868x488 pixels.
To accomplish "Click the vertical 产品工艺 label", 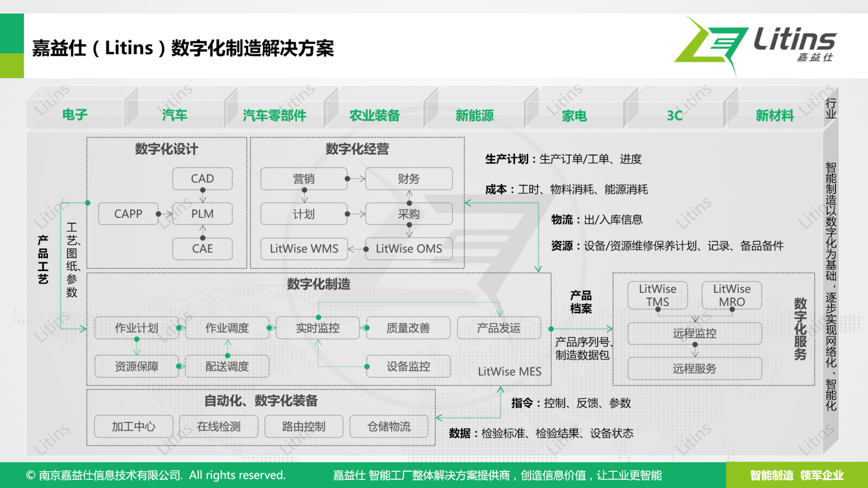I will point(43,259).
